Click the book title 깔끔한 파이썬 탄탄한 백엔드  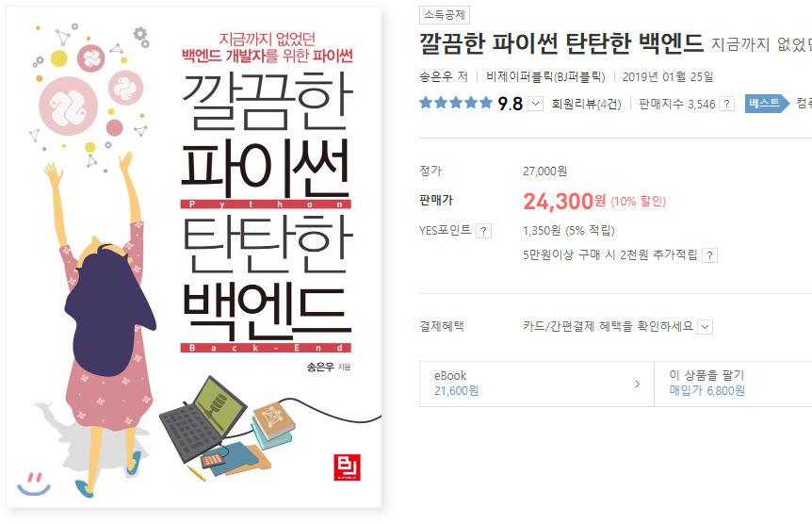click(561, 42)
